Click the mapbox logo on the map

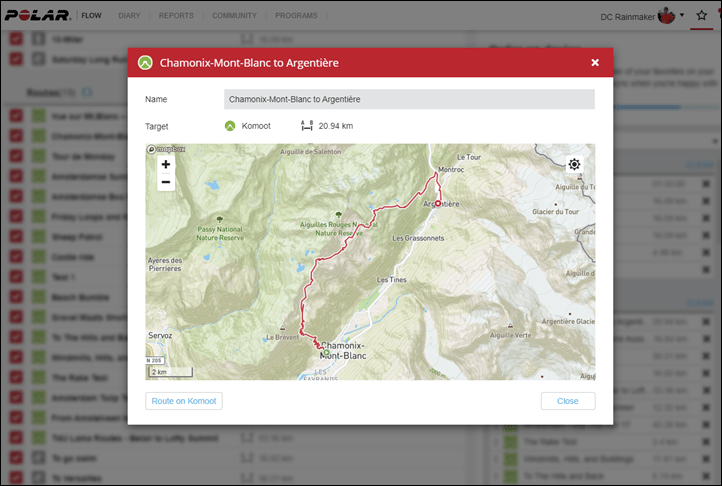coord(166,149)
